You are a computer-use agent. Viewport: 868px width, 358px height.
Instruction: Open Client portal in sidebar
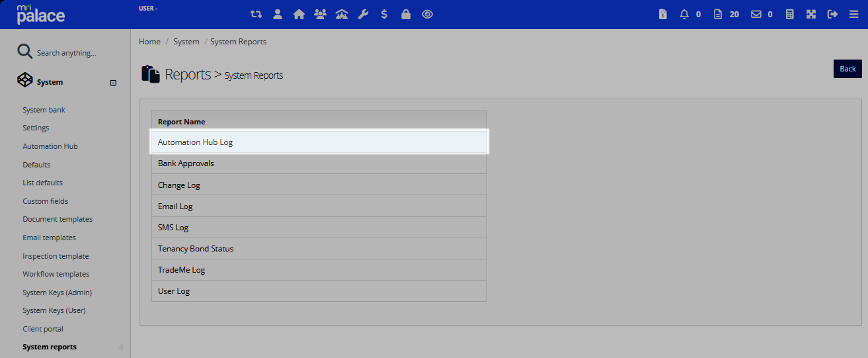pos(43,329)
